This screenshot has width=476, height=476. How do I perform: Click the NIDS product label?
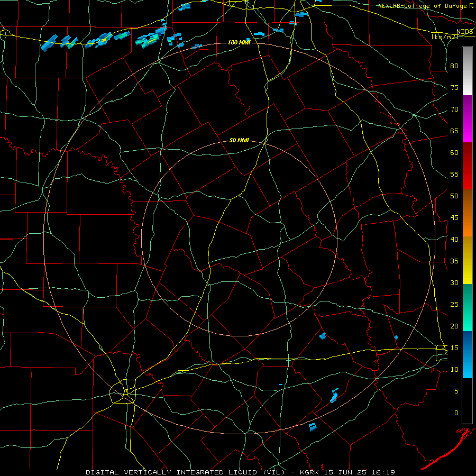coord(465,32)
